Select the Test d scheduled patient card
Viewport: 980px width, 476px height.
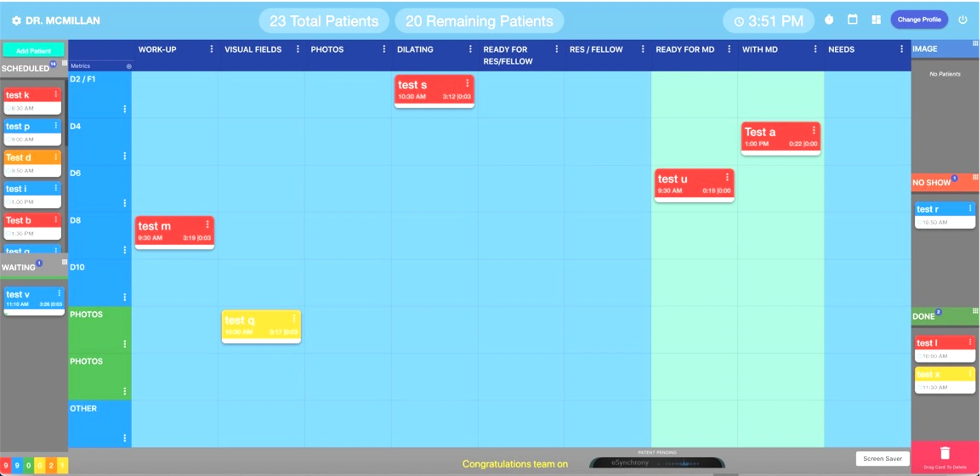(33, 163)
